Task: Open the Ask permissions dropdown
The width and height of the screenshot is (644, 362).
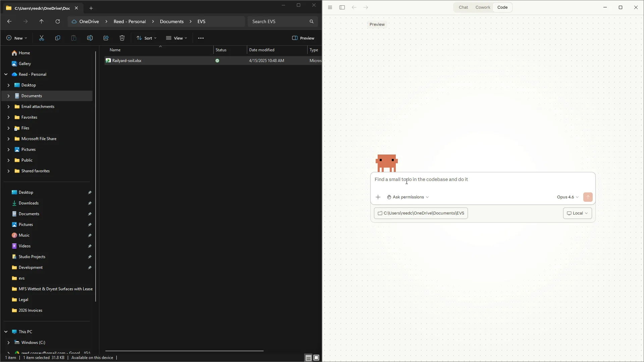Action: (x=408, y=197)
